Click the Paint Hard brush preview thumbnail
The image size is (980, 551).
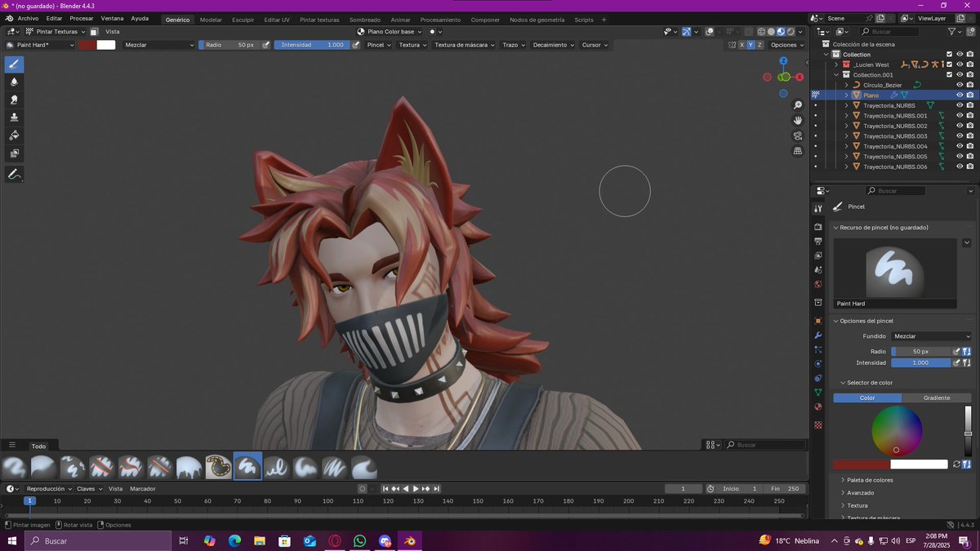click(x=894, y=273)
